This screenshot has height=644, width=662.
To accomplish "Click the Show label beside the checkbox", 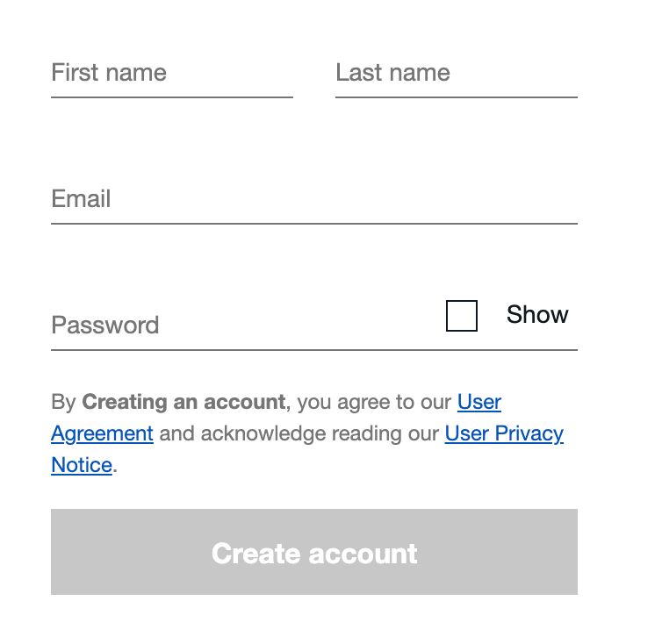I will pyautogui.click(x=537, y=314).
